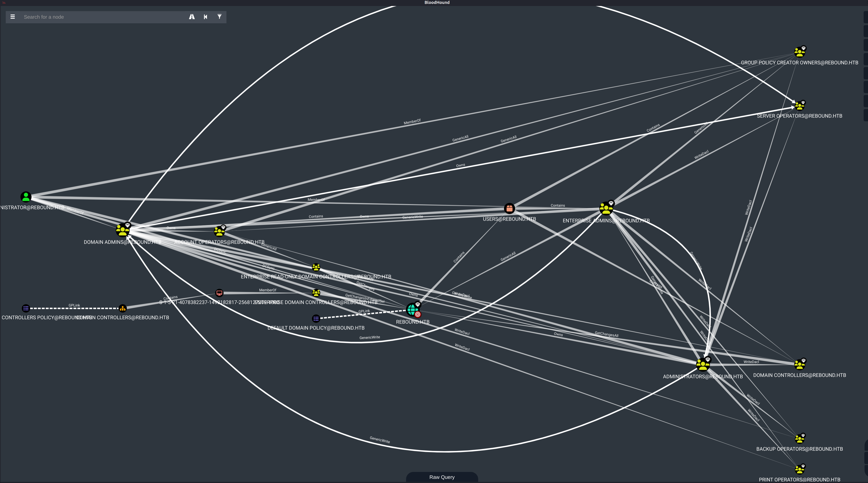Click the back-to-previous-graph icon

pos(205,17)
